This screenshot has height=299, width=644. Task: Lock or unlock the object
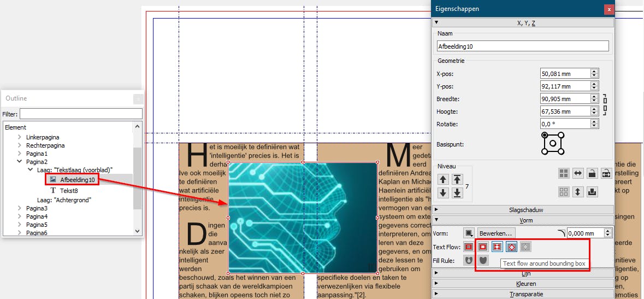pyautogui.click(x=592, y=174)
